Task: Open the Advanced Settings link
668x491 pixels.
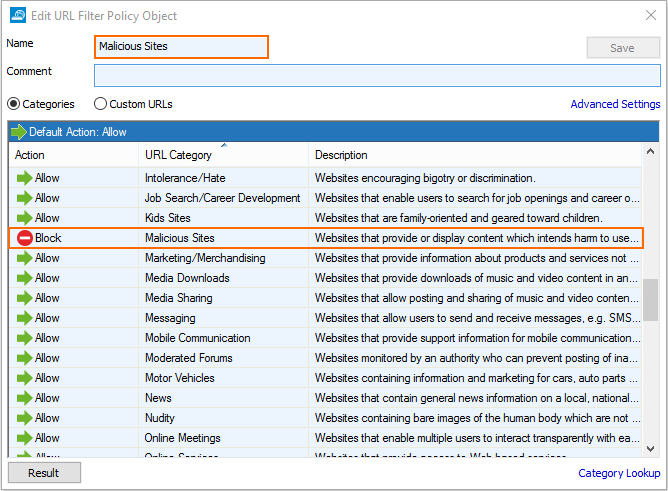Action: tap(615, 104)
